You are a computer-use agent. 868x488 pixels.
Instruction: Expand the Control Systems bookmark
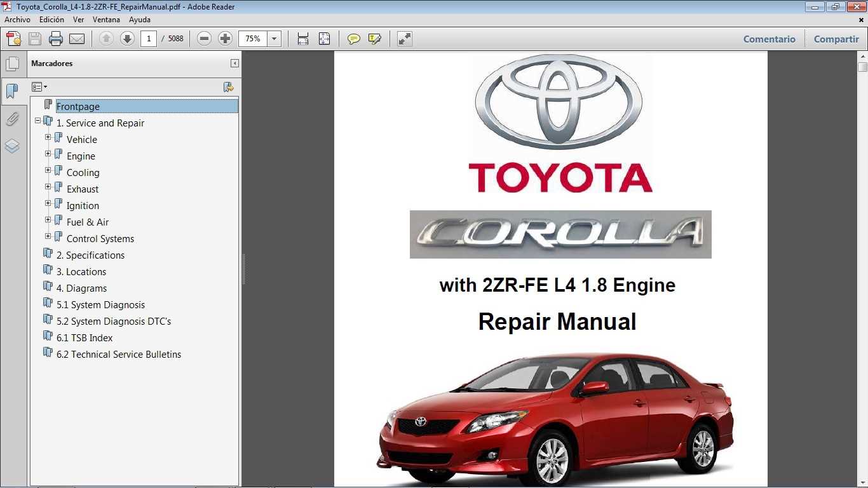(x=48, y=236)
